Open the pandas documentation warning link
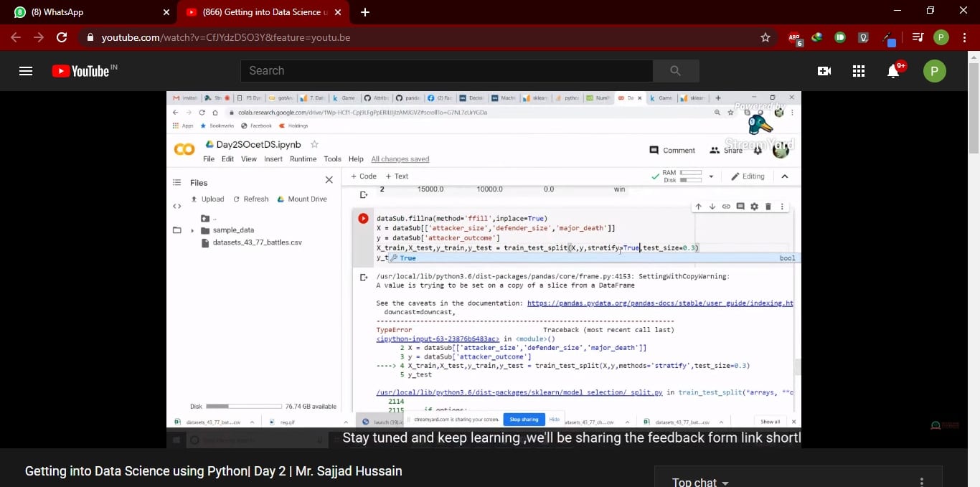The image size is (980, 487). [660, 303]
